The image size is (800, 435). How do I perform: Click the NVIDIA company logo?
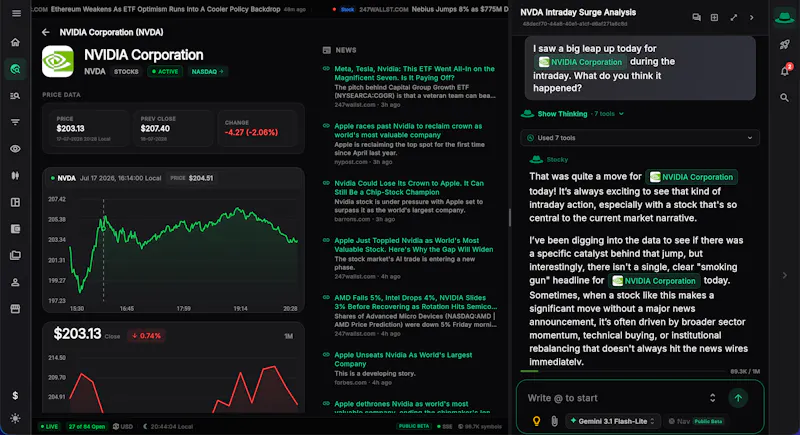[x=58, y=62]
